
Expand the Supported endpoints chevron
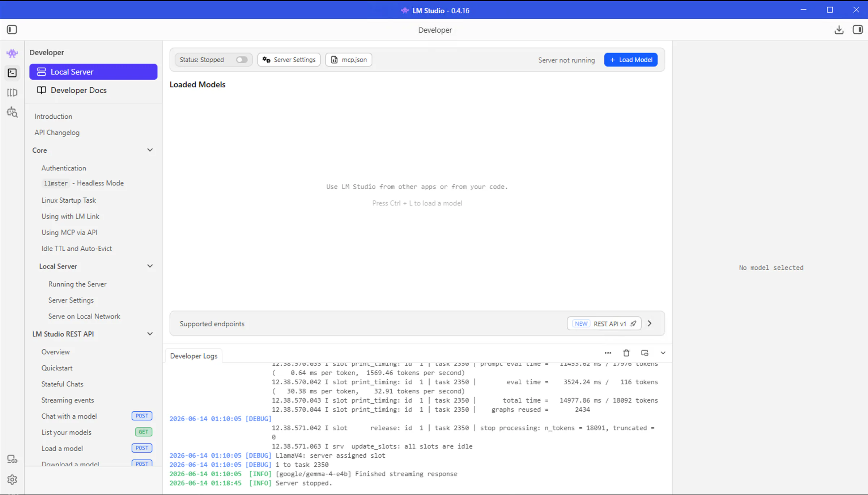tap(650, 323)
